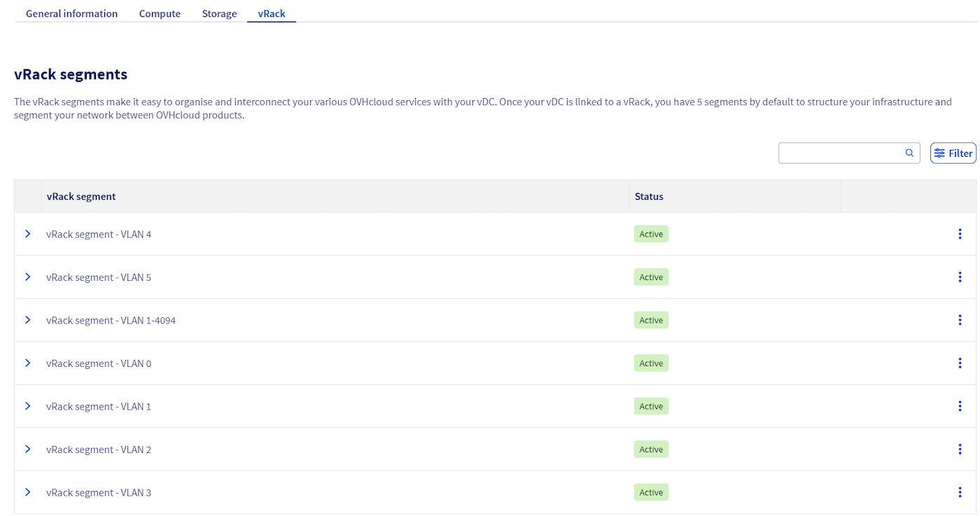Open three-dot menu for VLAN 5 segment
The image size is (980, 516).
960,277
